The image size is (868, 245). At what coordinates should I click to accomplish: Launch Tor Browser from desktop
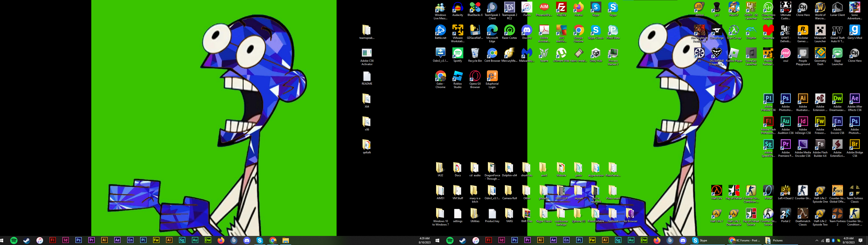click(630, 215)
